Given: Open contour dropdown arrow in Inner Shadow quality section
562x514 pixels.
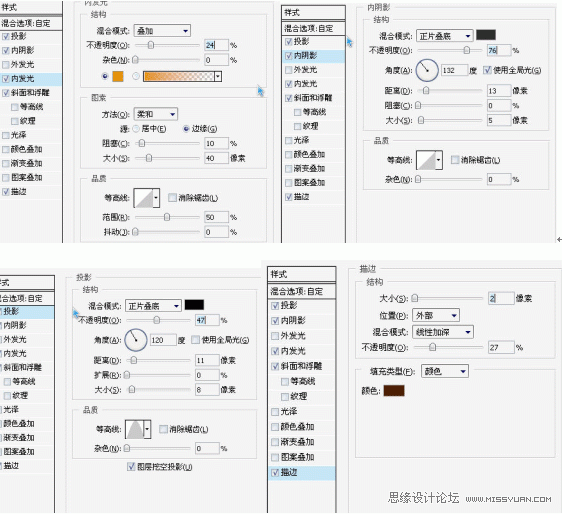Looking at the screenshot, I should pyautogui.click(x=439, y=160).
